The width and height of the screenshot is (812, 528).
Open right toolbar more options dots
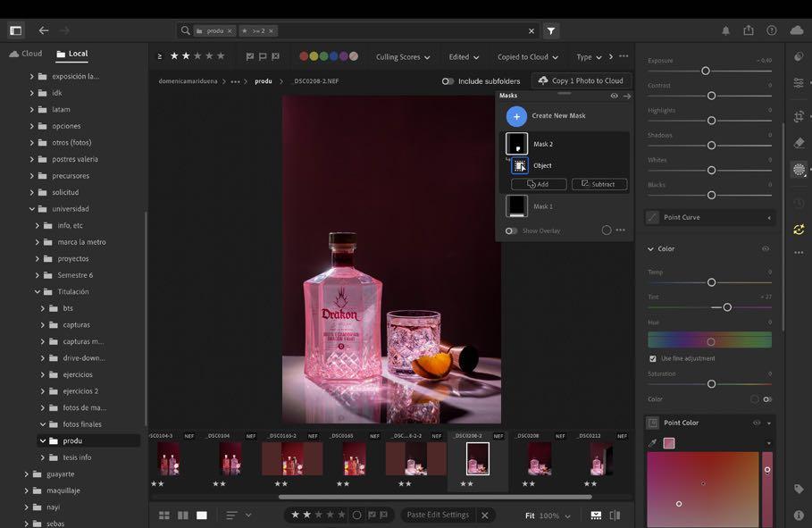(x=799, y=253)
